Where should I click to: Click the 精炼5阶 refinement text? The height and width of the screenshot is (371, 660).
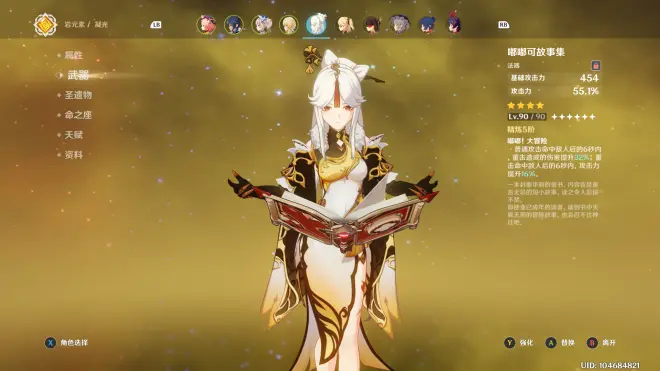[x=521, y=129]
